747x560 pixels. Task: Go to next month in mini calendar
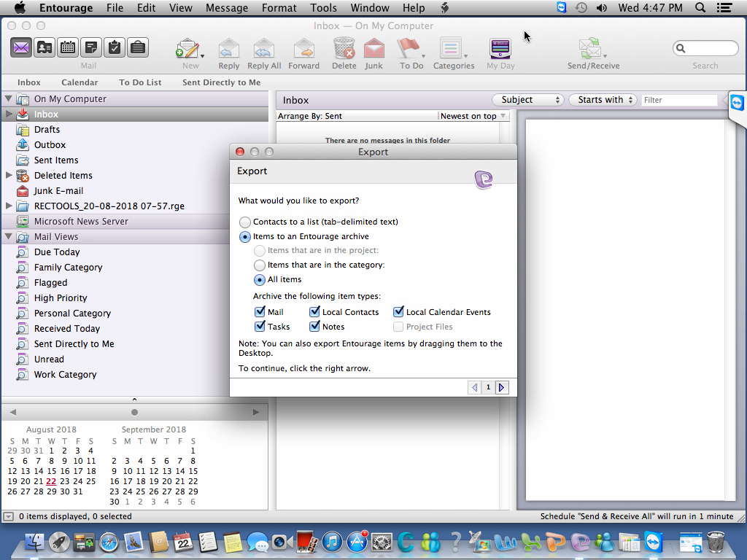[x=256, y=412]
